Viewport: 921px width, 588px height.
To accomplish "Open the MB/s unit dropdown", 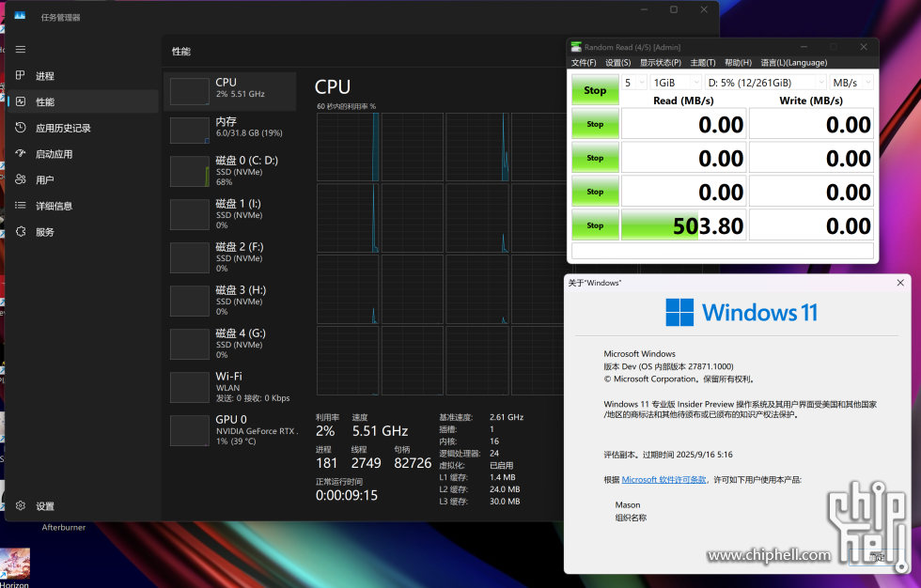I will [x=851, y=83].
